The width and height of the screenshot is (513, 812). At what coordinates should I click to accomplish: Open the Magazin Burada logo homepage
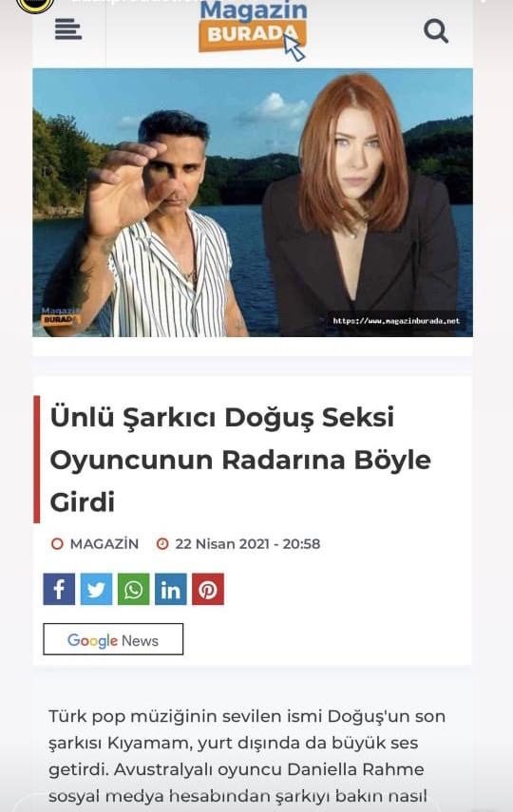pos(253,29)
